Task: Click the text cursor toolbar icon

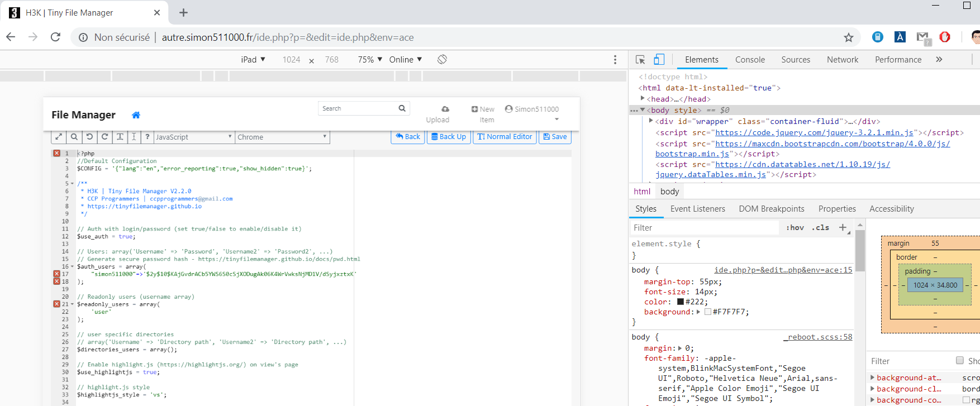Action: point(134,137)
